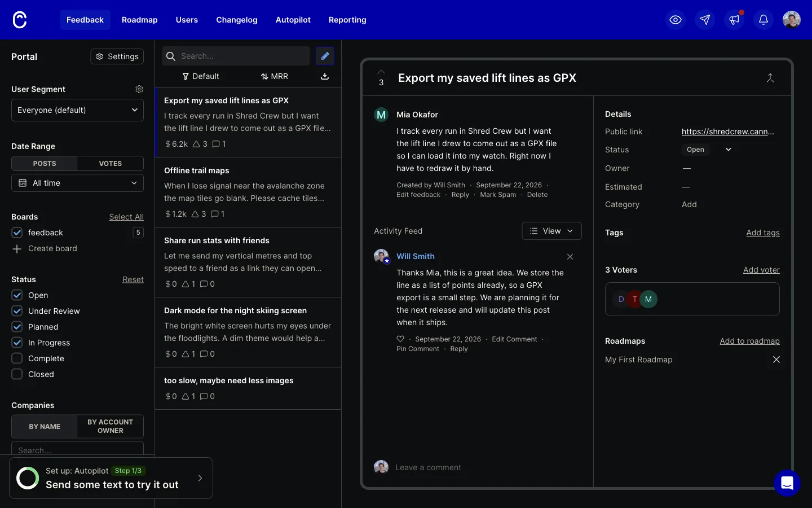Click the Autopilot setup progress ring
Viewport: 812px width, 508px height.
[x=28, y=478]
